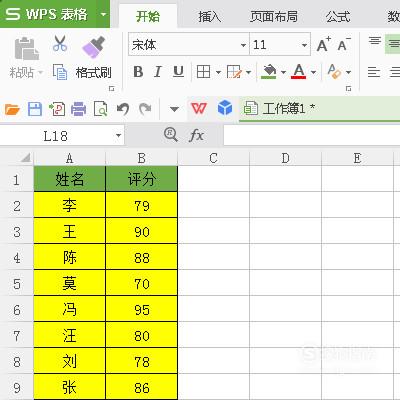Print the workbook icon
The height and width of the screenshot is (400, 400).
(x=79, y=109)
